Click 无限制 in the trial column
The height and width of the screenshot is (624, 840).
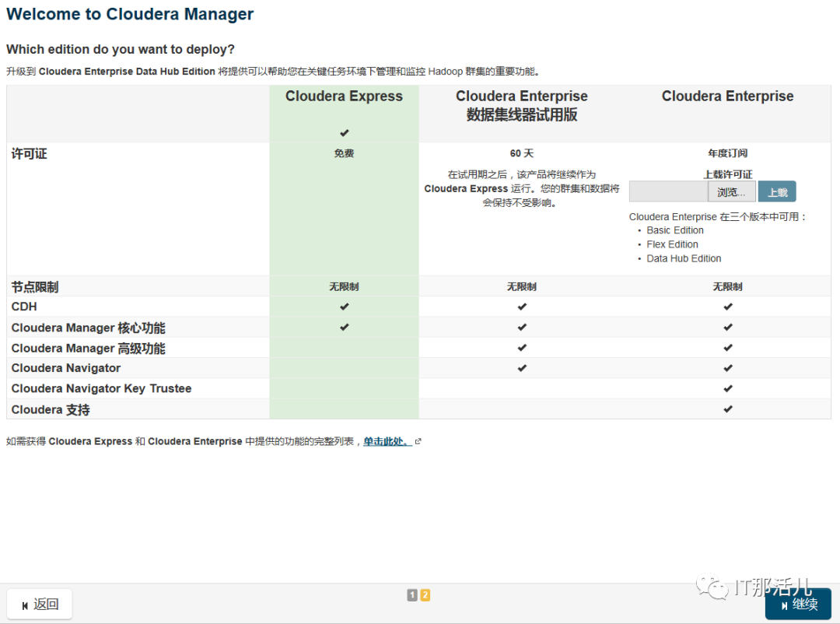[x=522, y=287]
